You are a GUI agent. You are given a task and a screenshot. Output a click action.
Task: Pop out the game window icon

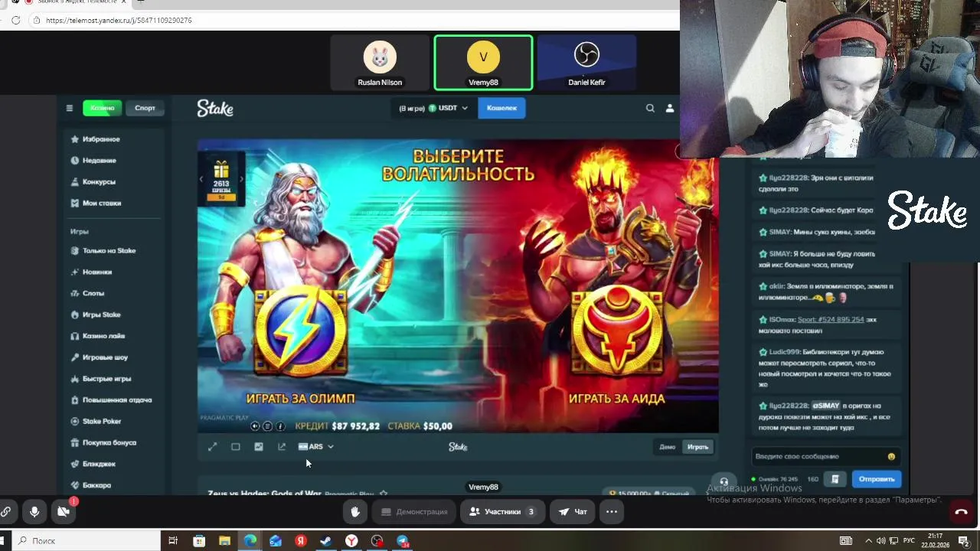tap(282, 447)
